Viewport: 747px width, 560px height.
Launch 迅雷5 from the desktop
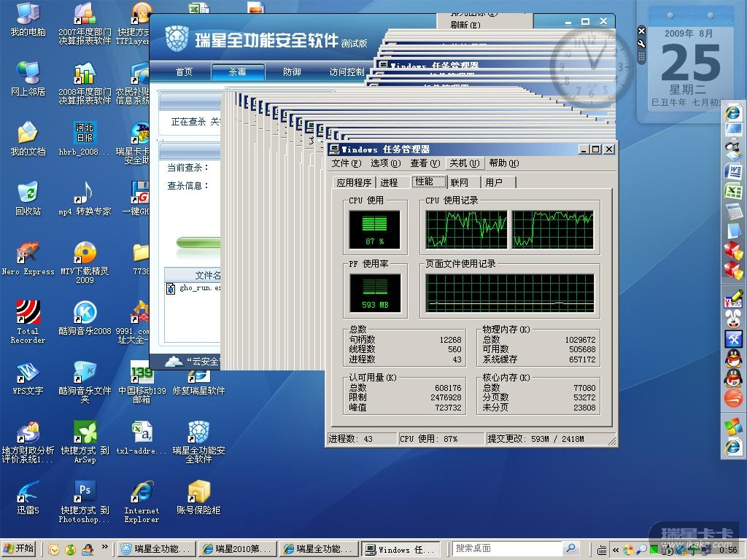[x=28, y=492]
